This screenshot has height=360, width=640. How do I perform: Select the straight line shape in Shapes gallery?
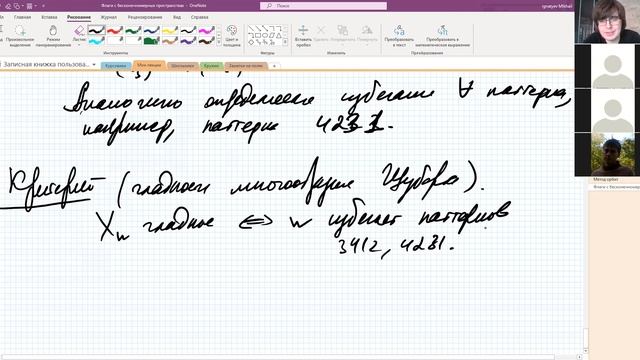(x=251, y=29)
